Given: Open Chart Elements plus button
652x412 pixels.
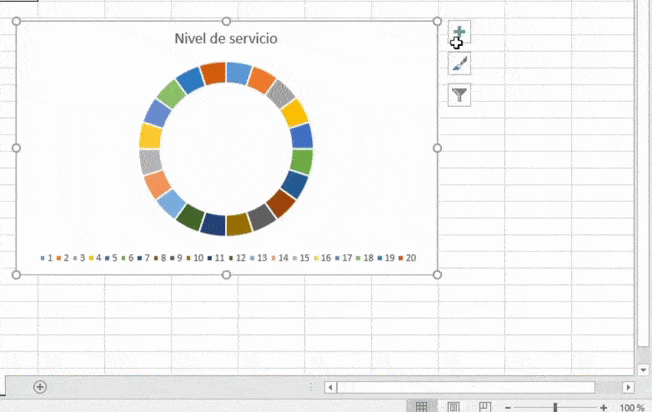Looking at the screenshot, I should 459,32.
